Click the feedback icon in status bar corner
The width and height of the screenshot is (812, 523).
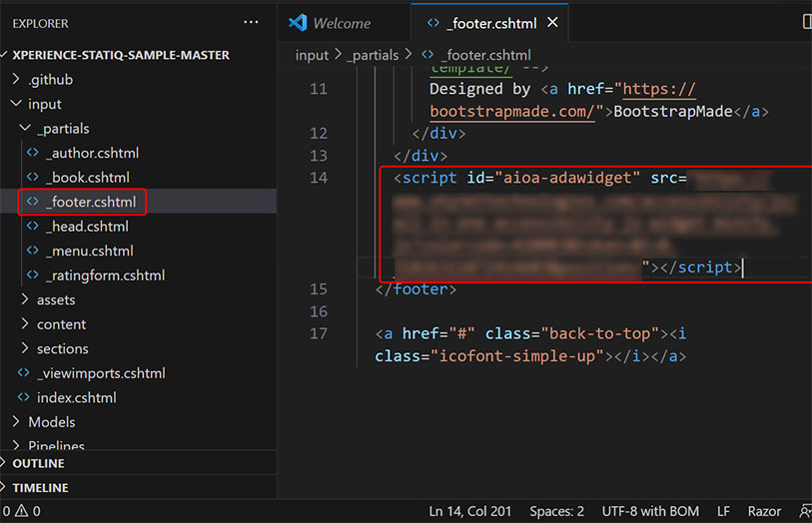805,511
